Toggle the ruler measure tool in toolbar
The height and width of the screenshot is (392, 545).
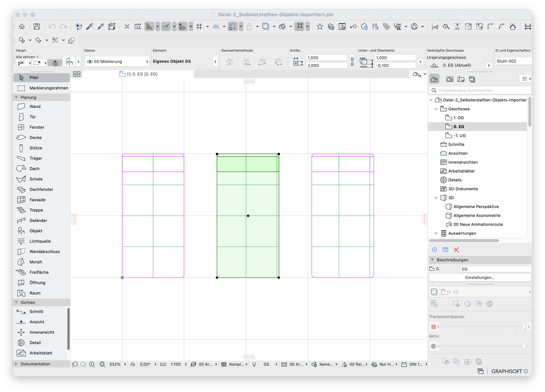pos(138,26)
